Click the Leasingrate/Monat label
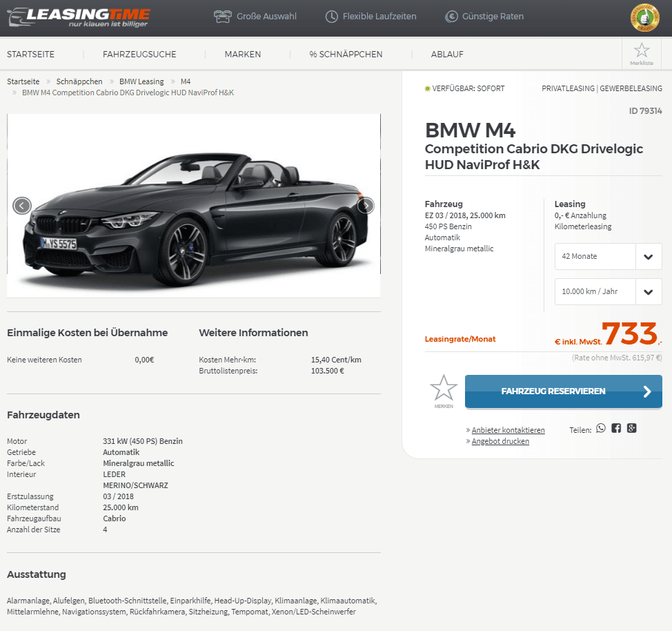This screenshot has width=672, height=631. tap(460, 339)
